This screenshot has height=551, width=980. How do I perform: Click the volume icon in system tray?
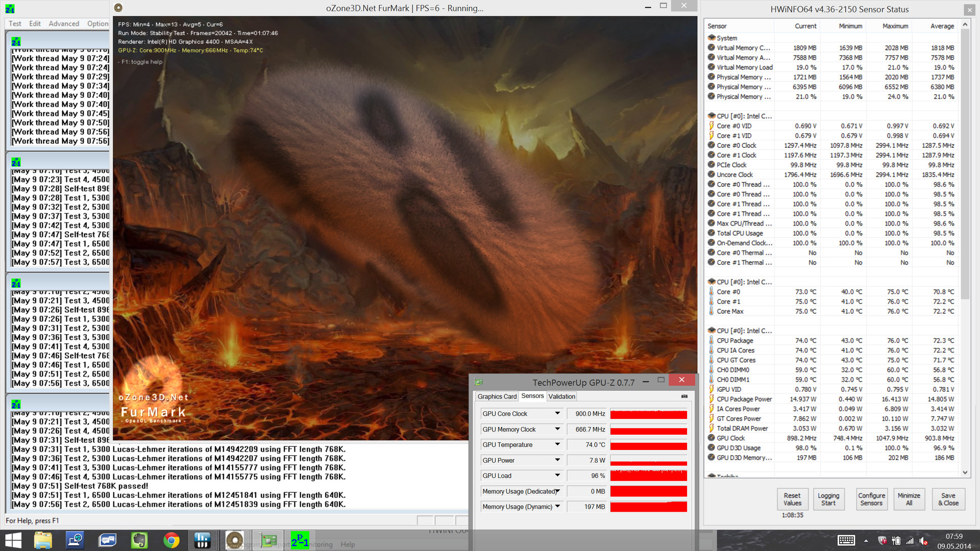923,541
